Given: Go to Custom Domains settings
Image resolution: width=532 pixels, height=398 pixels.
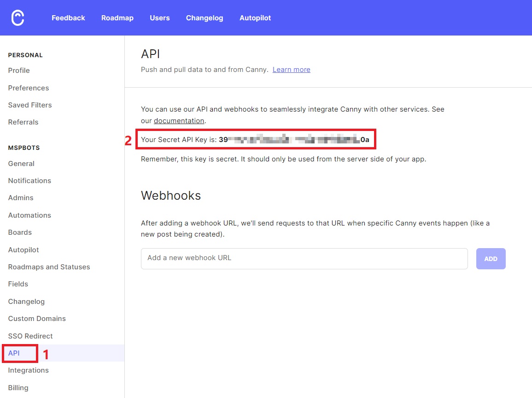Looking at the screenshot, I should (x=37, y=319).
